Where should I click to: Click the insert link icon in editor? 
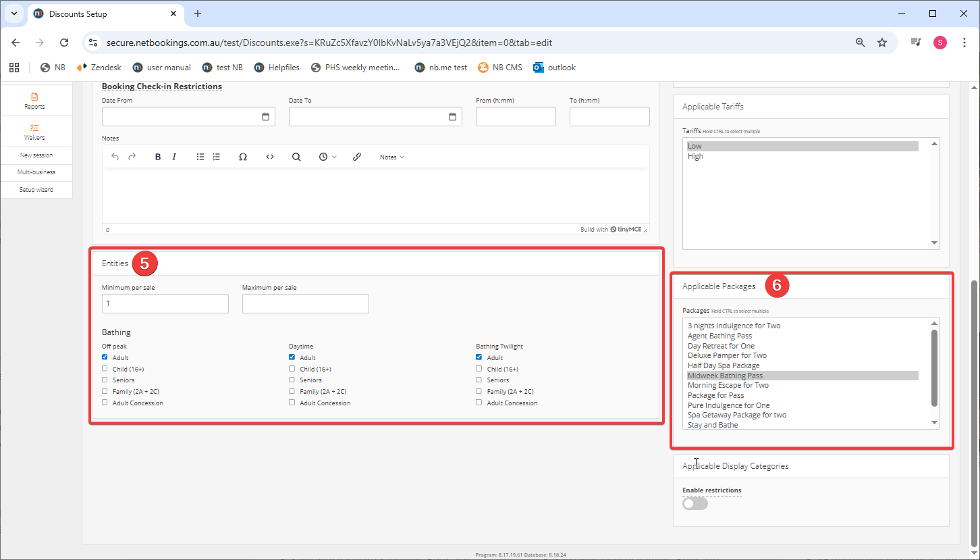(x=357, y=157)
